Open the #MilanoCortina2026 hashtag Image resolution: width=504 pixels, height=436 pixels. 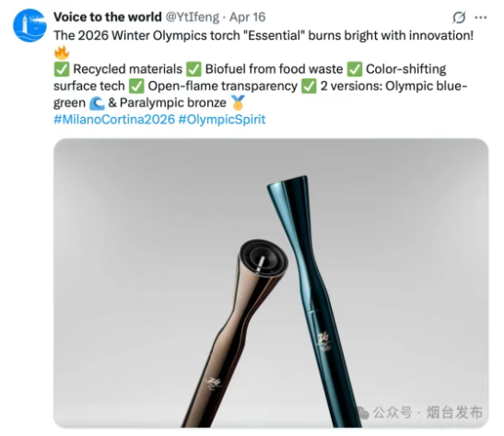tap(114, 119)
